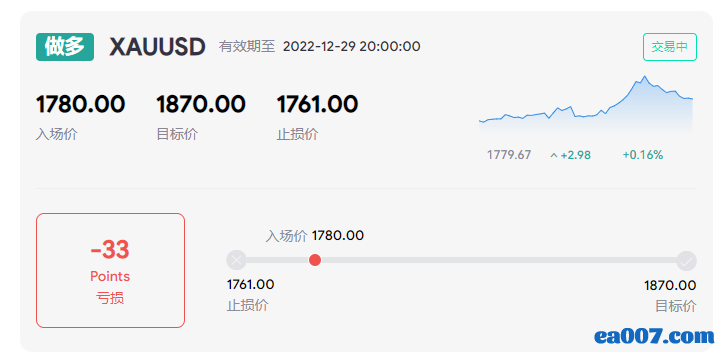724x360 pixels.
Task: Click the 1870.00 label under the progress bar
Action: [x=670, y=285]
